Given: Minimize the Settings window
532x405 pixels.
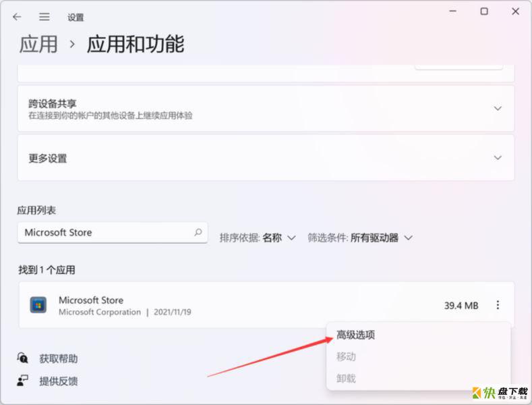Looking at the screenshot, I should click(452, 11).
